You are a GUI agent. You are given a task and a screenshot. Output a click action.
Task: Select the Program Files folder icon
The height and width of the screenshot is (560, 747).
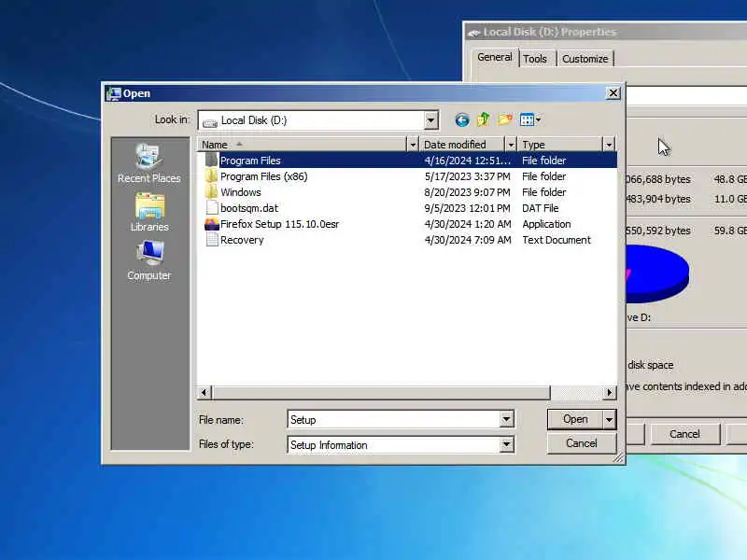[x=212, y=160]
